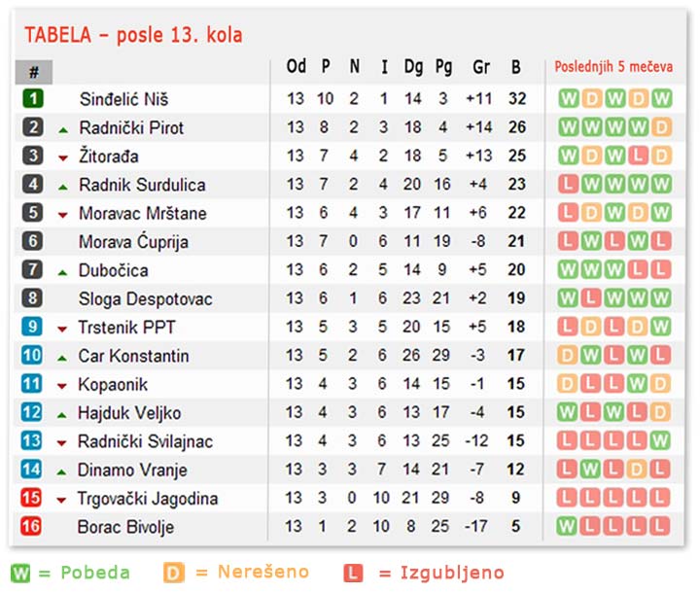Image resolution: width=700 pixels, height=593 pixels.
Task: Click the TABELA – posle 13. kola title
Action: tap(133, 35)
